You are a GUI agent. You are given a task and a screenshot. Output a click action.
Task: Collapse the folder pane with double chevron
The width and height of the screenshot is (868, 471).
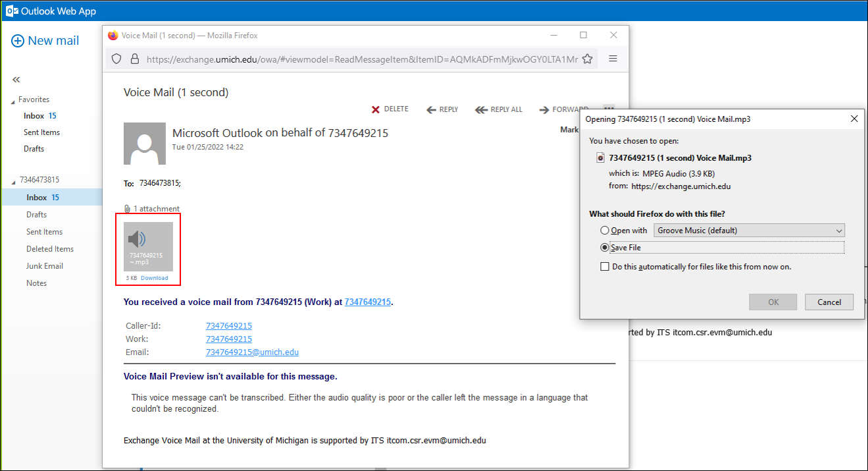[16, 79]
